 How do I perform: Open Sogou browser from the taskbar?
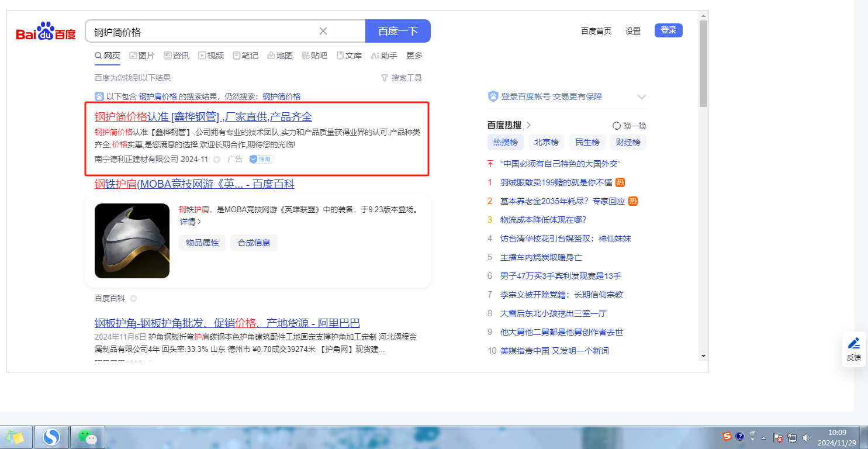(52, 437)
